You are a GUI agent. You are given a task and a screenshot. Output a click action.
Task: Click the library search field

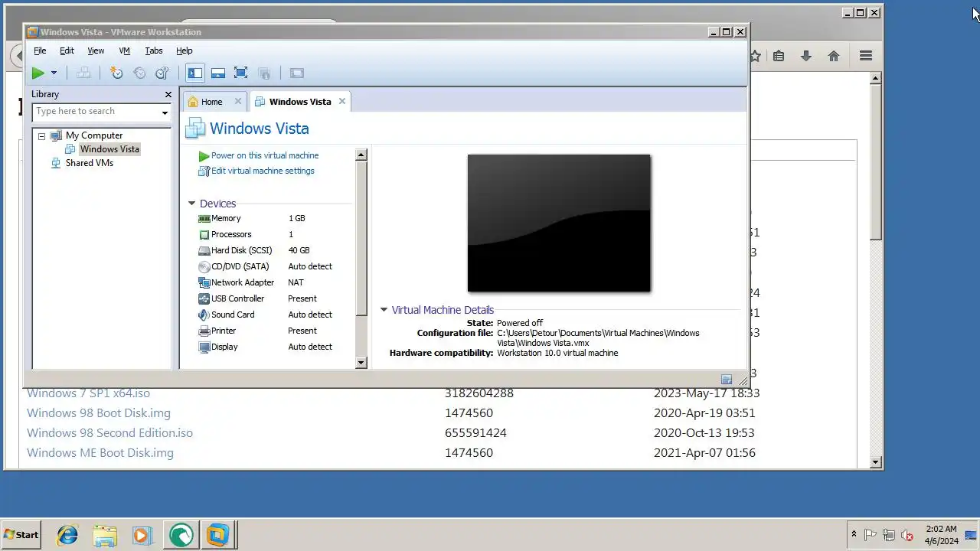[x=96, y=112]
